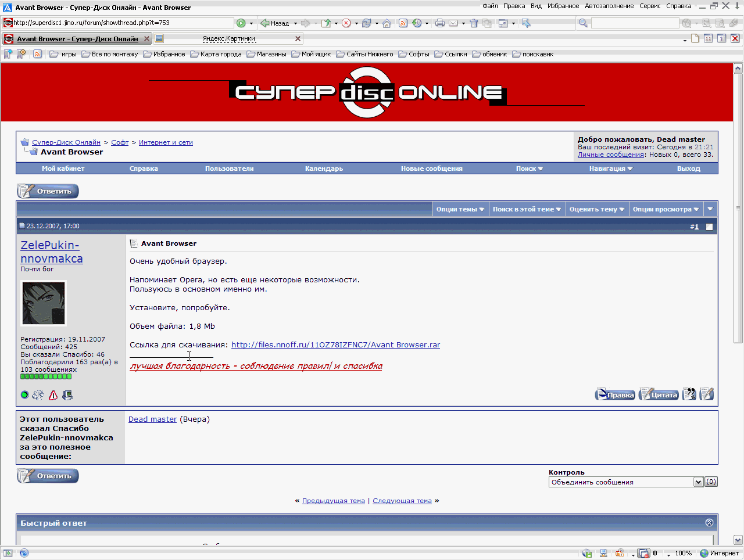Click the status bar popup blocker icon

[644, 553]
